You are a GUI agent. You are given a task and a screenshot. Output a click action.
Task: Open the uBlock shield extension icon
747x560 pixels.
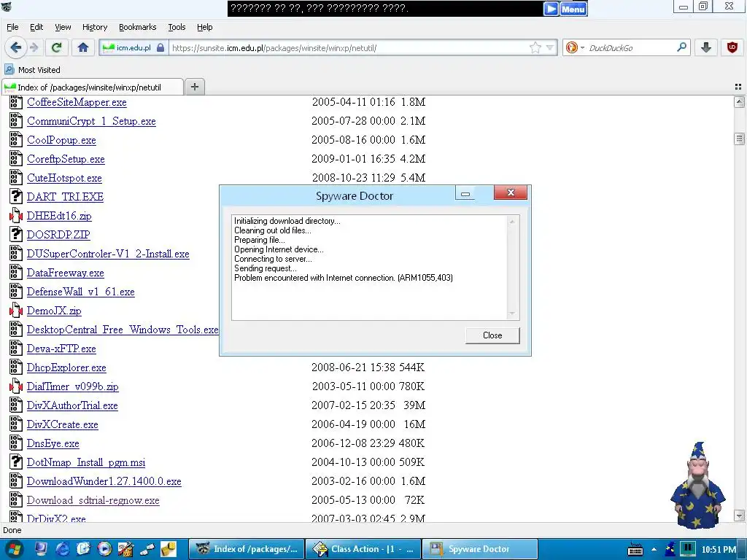[x=732, y=47]
